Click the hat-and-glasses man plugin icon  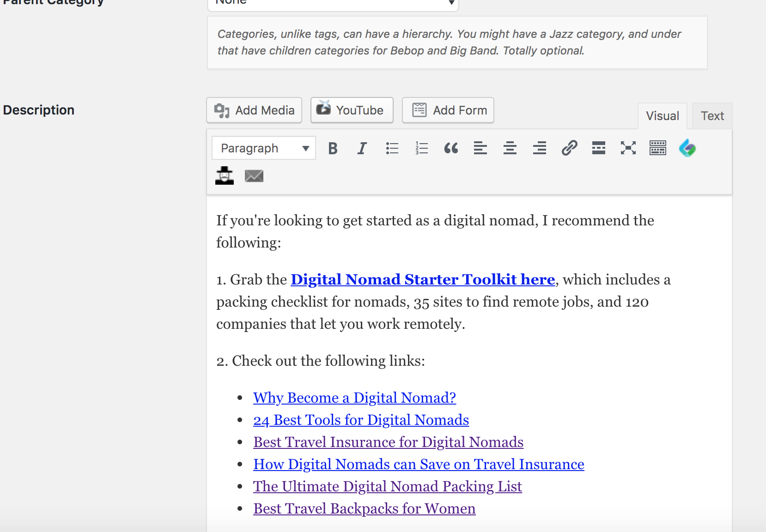point(225,175)
